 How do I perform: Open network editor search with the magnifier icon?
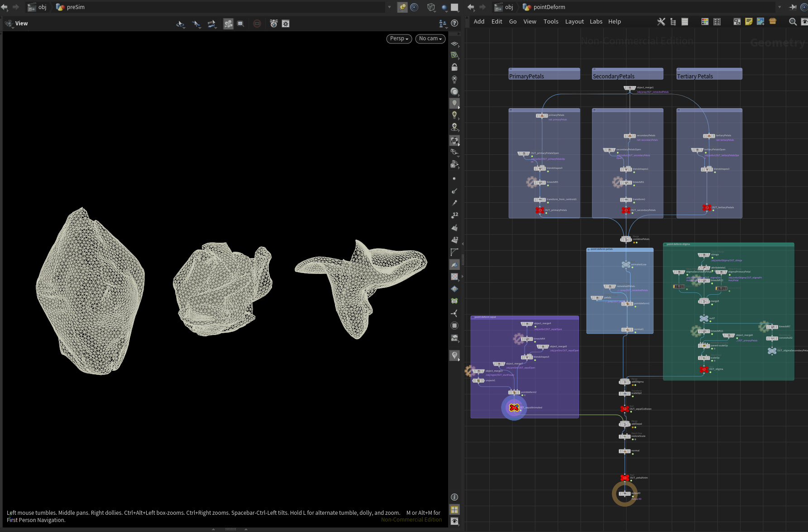click(792, 21)
